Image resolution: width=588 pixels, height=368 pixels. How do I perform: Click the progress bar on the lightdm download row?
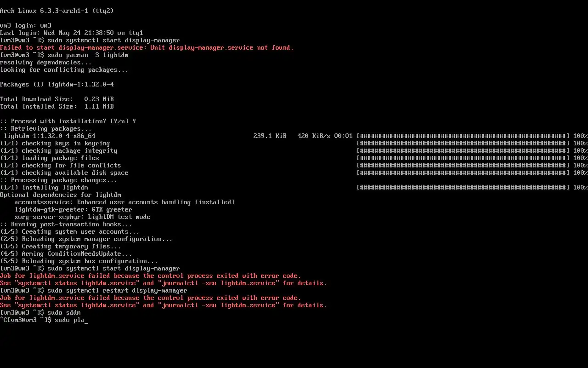coord(463,136)
